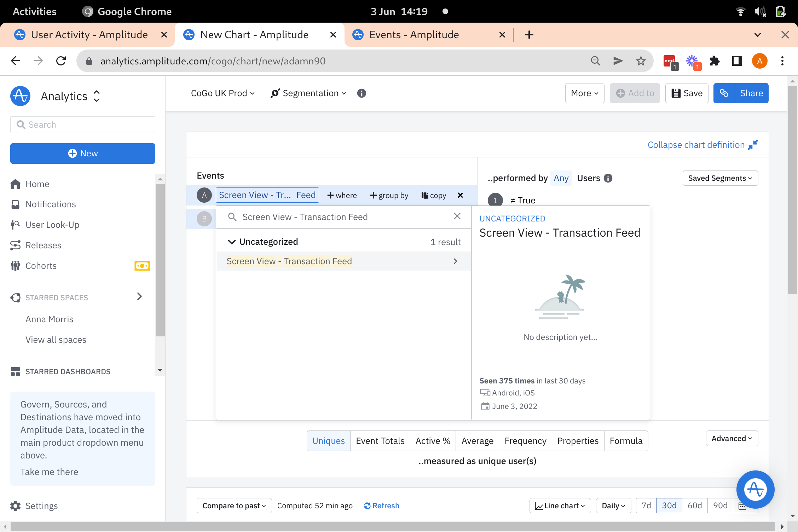Switch to the User Activity - Amplitude tab
Image resolution: width=798 pixels, height=532 pixels.
(x=89, y=35)
